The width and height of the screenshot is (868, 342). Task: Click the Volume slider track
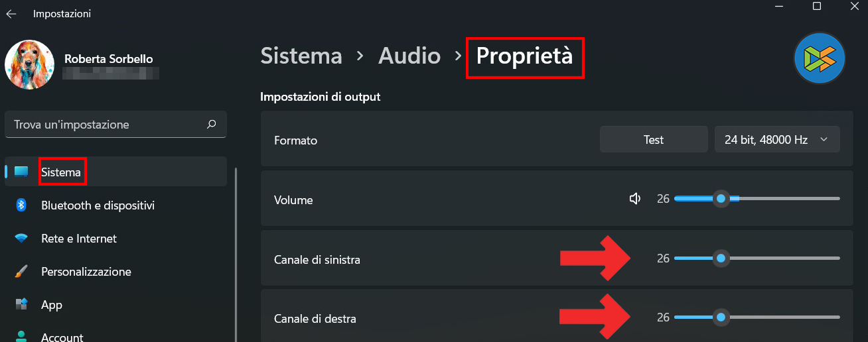tap(783, 199)
